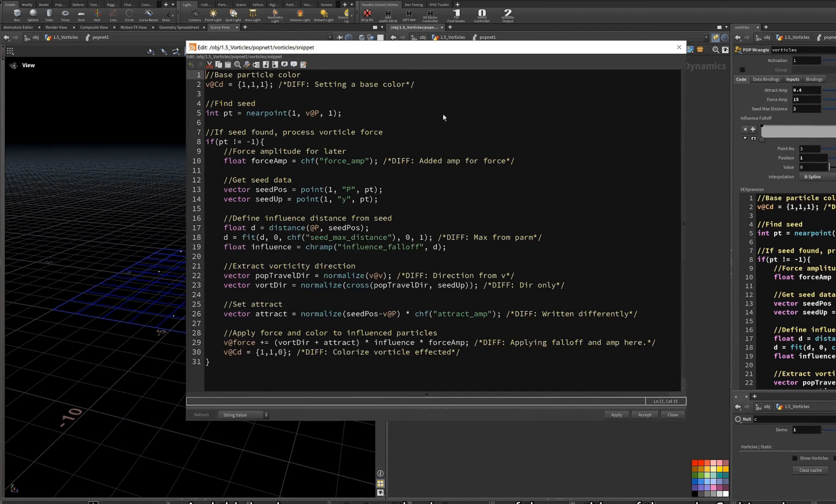
Task: Open network pane options dropdown arrow
Action: point(726,27)
